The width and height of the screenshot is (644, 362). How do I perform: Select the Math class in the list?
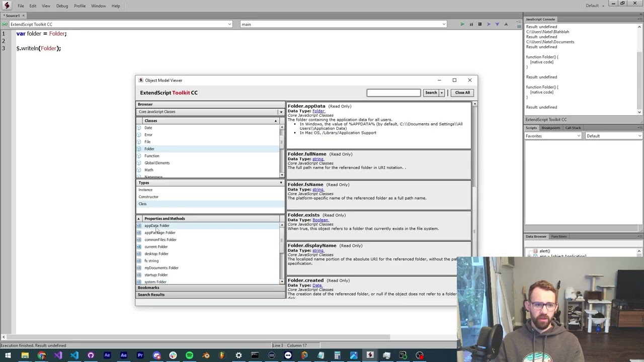point(149,170)
